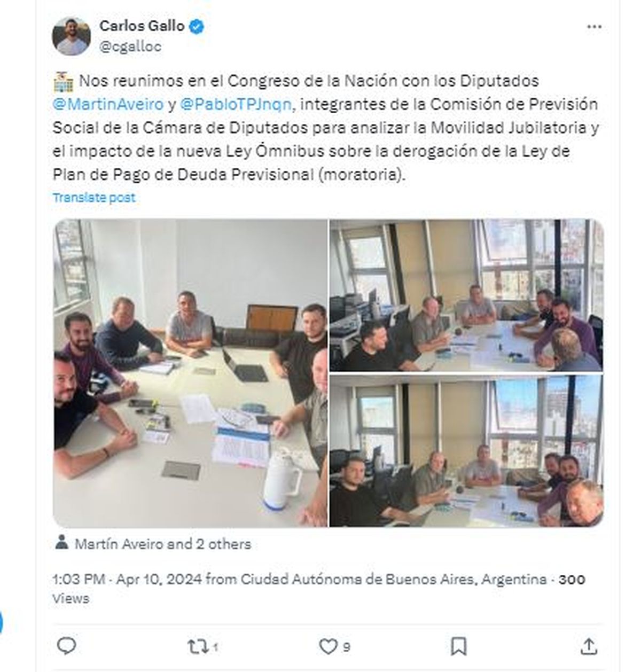
Task: Click the Translate post link
Action: coord(94,197)
